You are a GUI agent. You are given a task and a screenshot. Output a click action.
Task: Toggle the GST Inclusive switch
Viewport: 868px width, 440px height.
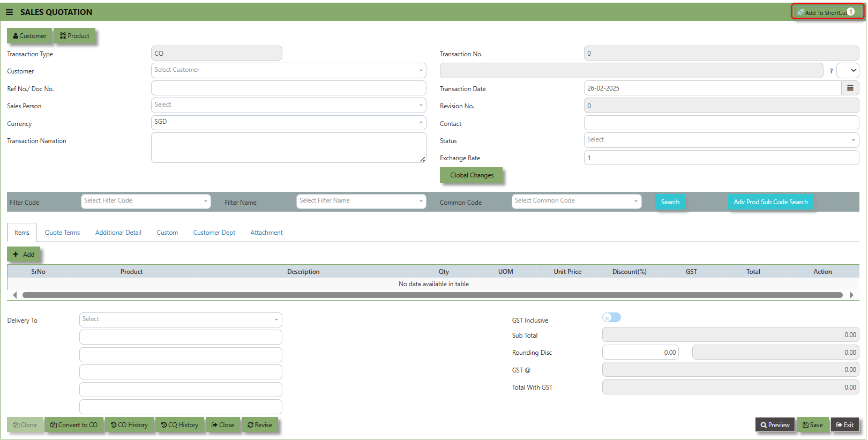point(611,318)
